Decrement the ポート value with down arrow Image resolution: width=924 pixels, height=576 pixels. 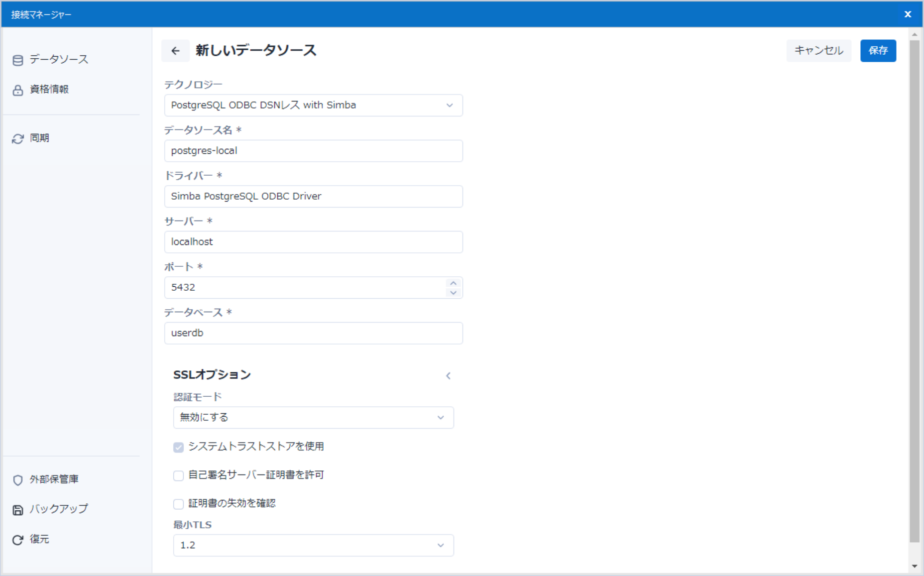pyautogui.click(x=453, y=293)
